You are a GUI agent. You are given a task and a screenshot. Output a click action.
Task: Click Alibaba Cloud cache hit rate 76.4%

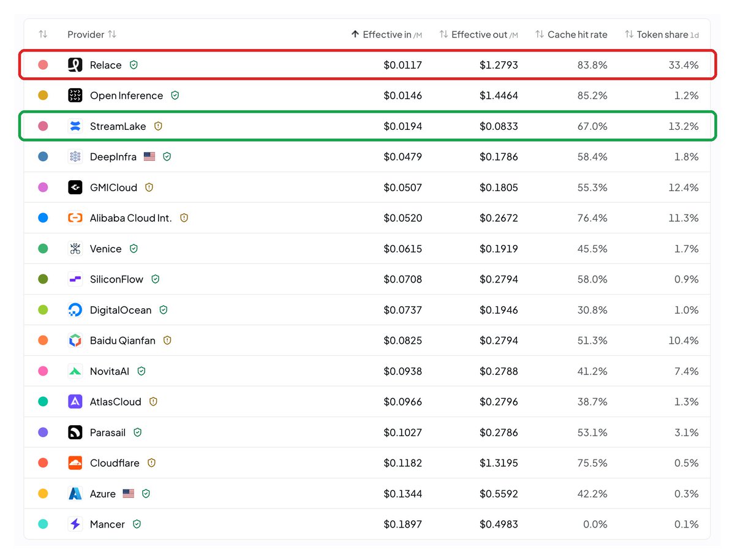[592, 218]
